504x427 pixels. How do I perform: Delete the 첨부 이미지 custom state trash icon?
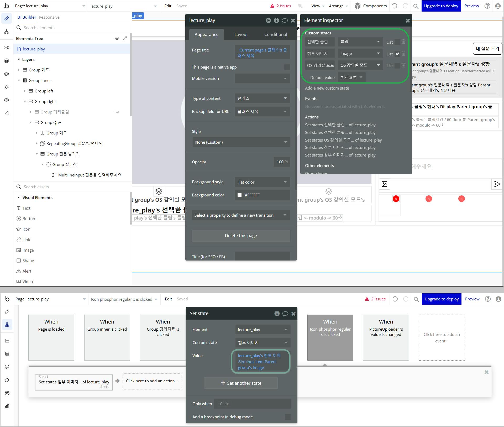(403, 54)
